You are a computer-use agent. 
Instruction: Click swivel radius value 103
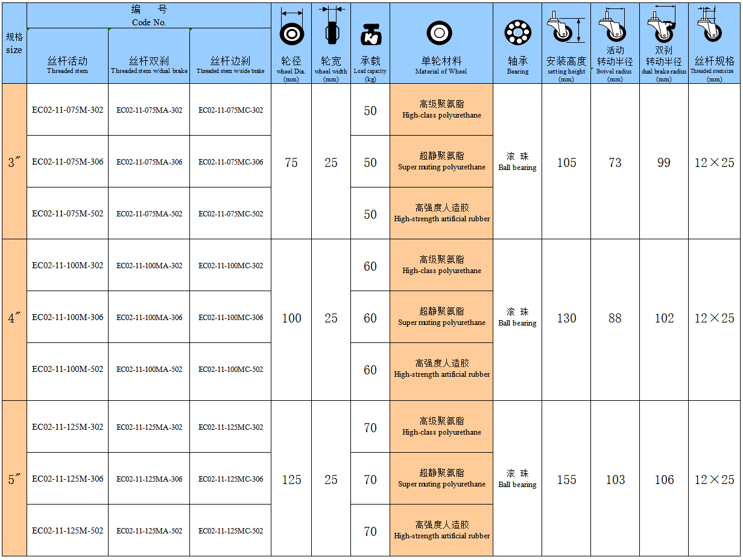615,480
